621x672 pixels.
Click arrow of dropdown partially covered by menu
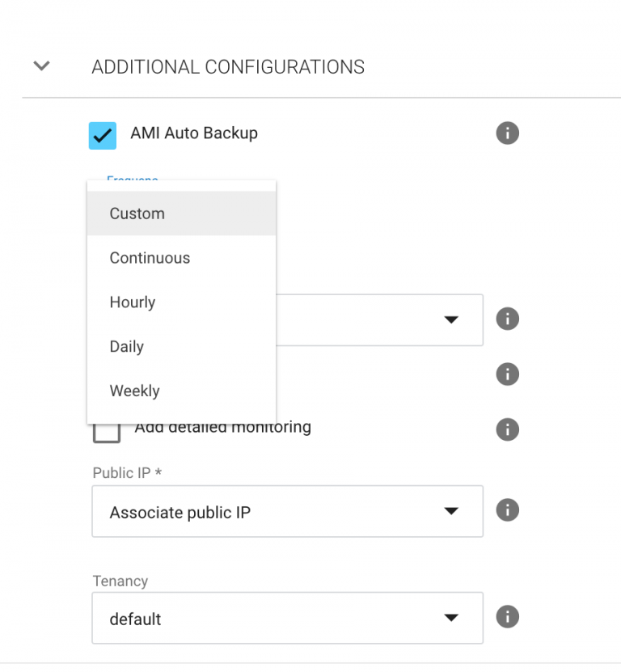pyautogui.click(x=451, y=319)
